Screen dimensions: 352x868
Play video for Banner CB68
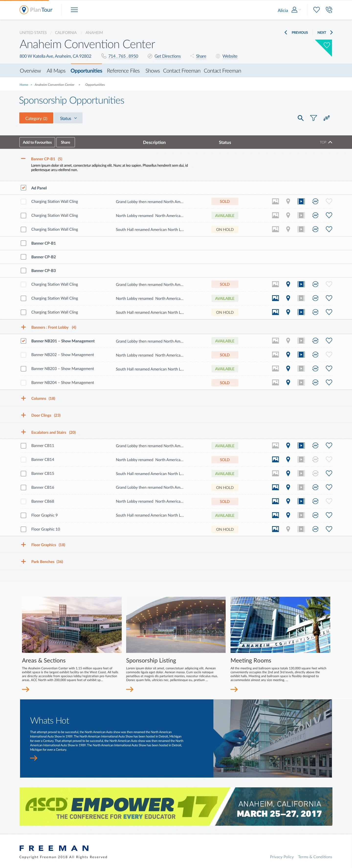pyautogui.click(x=301, y=501)
